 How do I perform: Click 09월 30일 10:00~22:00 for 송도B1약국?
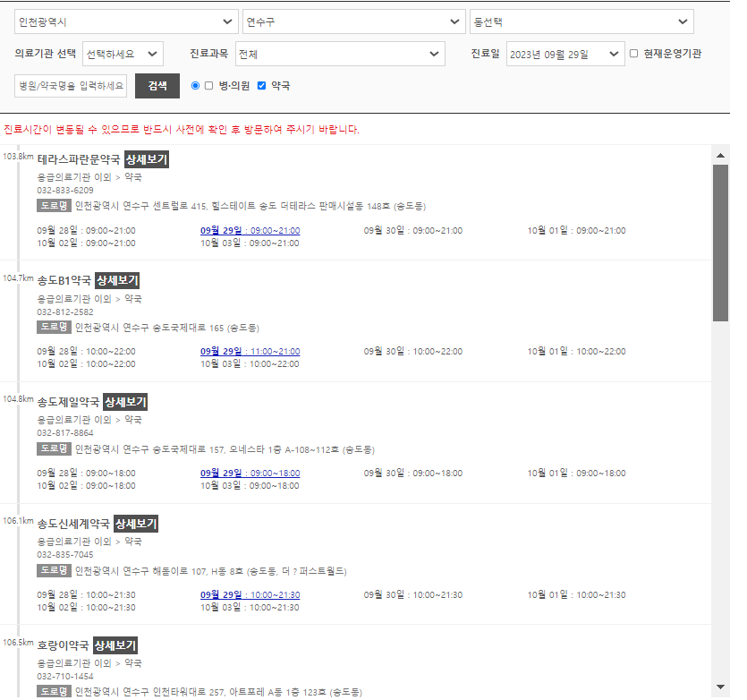point(413,352)
